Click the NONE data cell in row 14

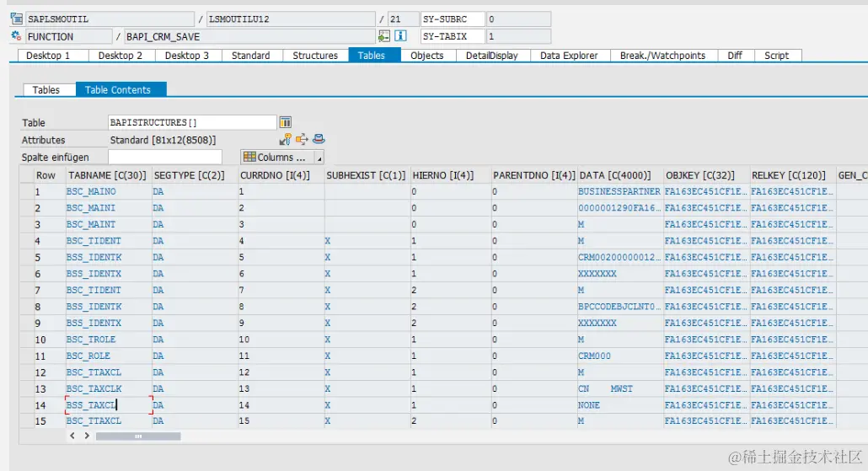pos(620,405)
